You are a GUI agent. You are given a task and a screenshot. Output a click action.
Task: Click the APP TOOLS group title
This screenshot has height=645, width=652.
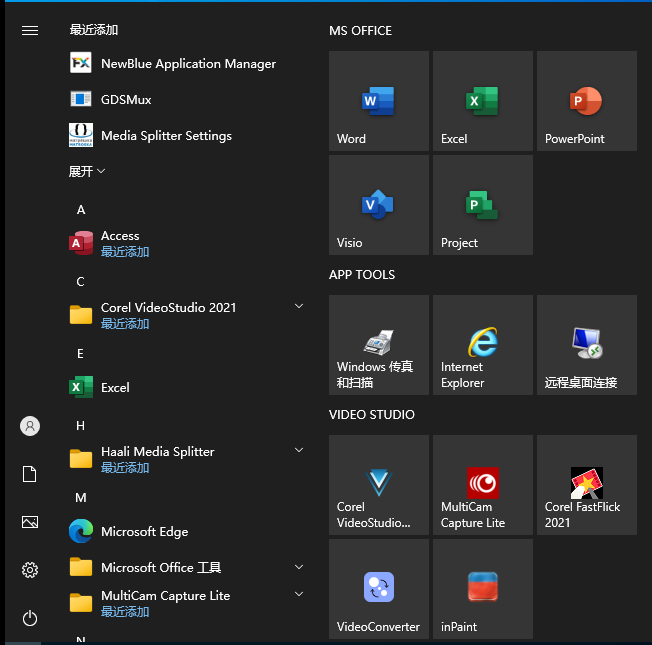point(362,274)
